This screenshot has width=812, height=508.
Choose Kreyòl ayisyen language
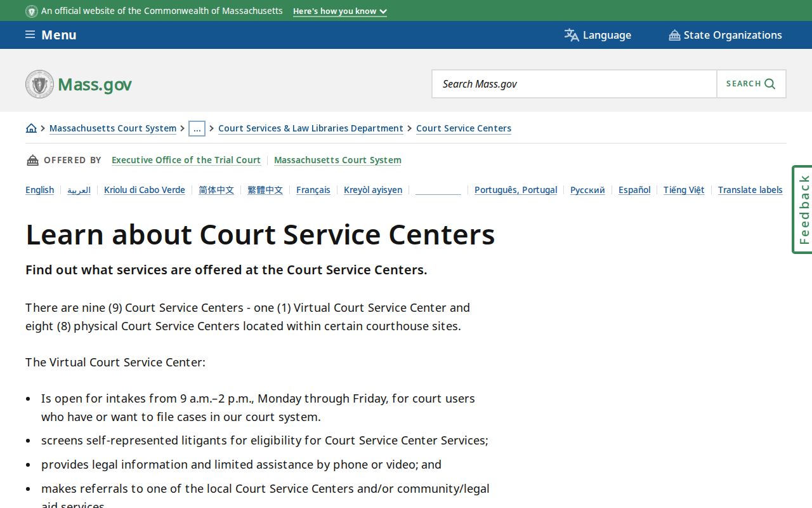[x=373, y=190]
